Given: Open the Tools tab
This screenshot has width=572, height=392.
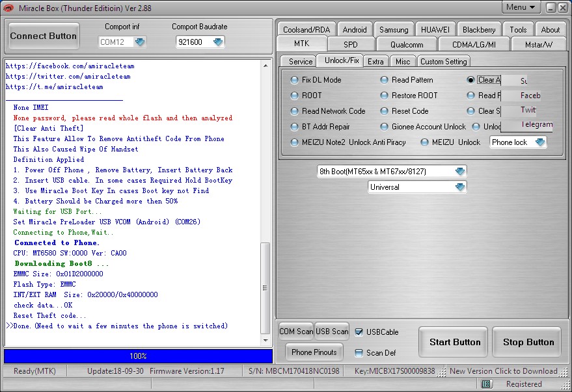Looking at the screenshot, I should point(518,29).
